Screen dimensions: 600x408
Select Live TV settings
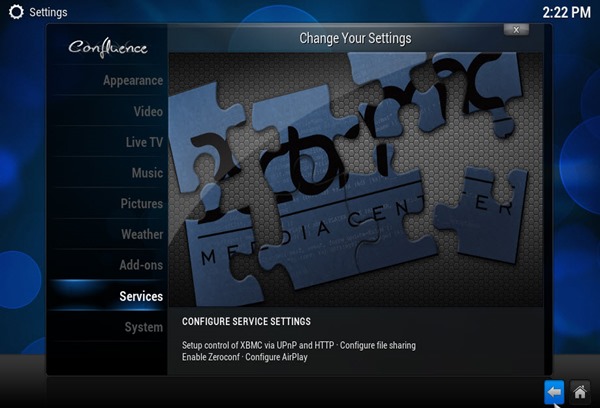tap(109, 142)
